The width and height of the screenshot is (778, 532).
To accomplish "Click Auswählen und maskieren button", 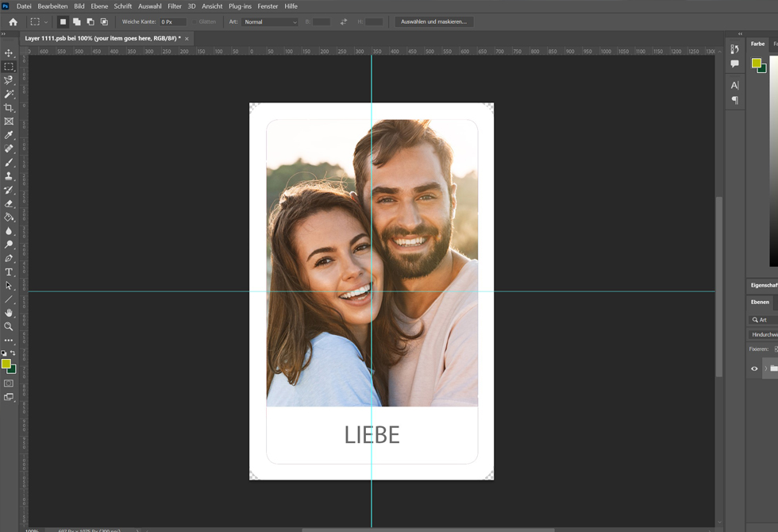I will [433, 22].
